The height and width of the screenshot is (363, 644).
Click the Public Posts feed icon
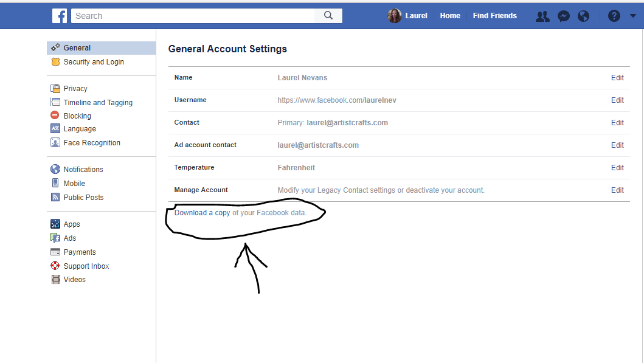[55, 197]
